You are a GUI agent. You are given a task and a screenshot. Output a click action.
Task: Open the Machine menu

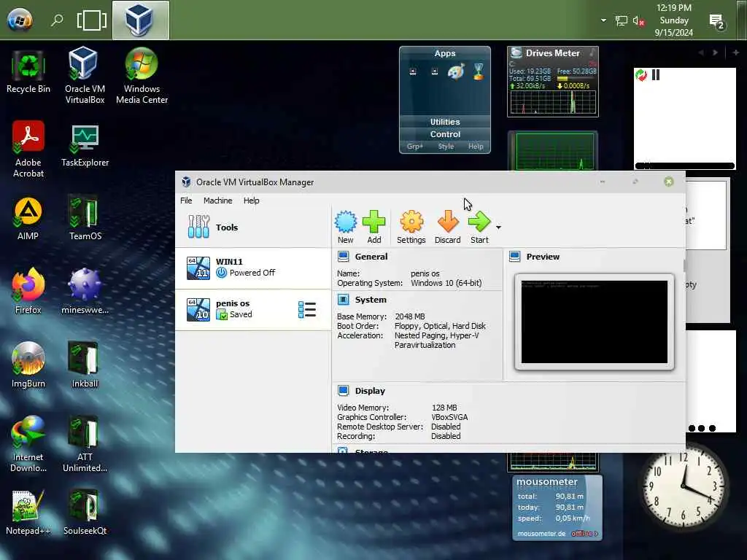point(217,201)
